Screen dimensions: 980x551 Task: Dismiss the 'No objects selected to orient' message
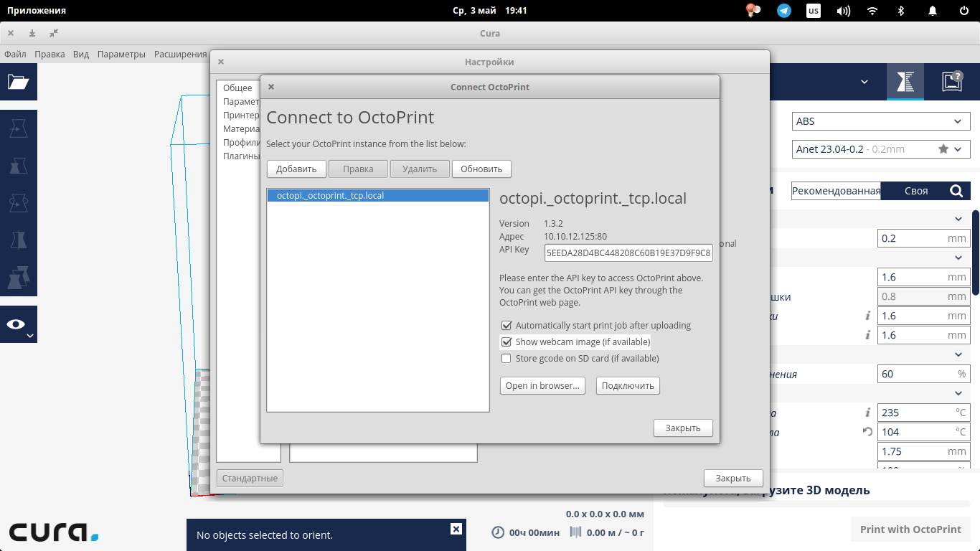(x=456, y=529)
